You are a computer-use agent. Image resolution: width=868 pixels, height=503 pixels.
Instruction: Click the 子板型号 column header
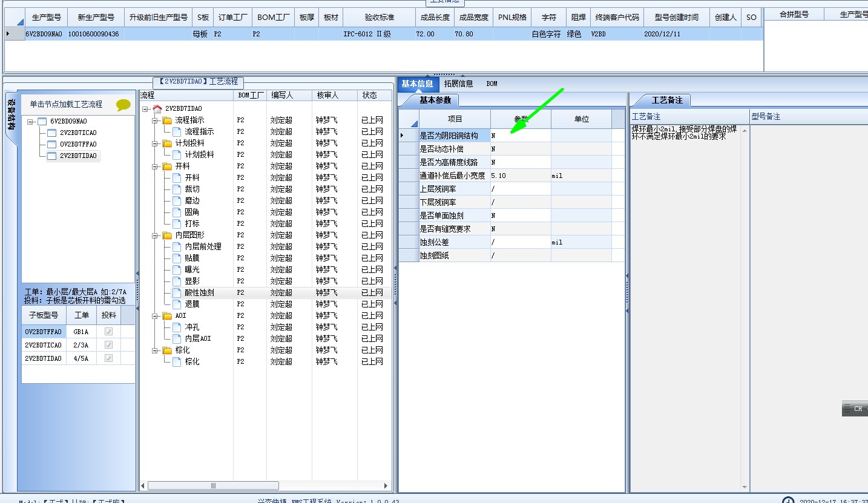pos(44,315)
